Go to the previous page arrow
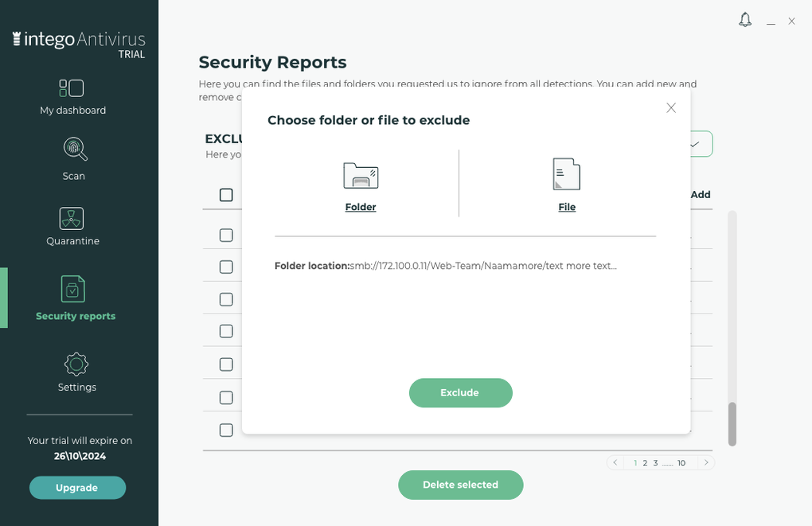Screen dimensions: 812x526 pos(615,463)
